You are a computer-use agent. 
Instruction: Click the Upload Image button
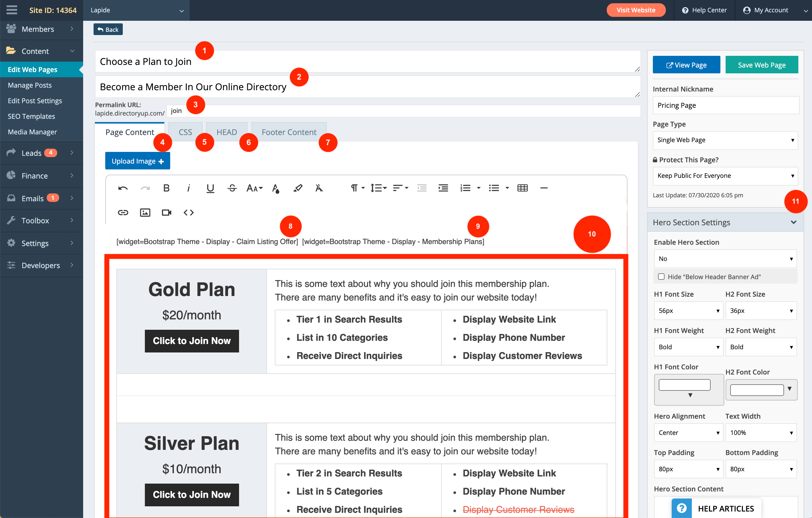(x=137, y=161)
